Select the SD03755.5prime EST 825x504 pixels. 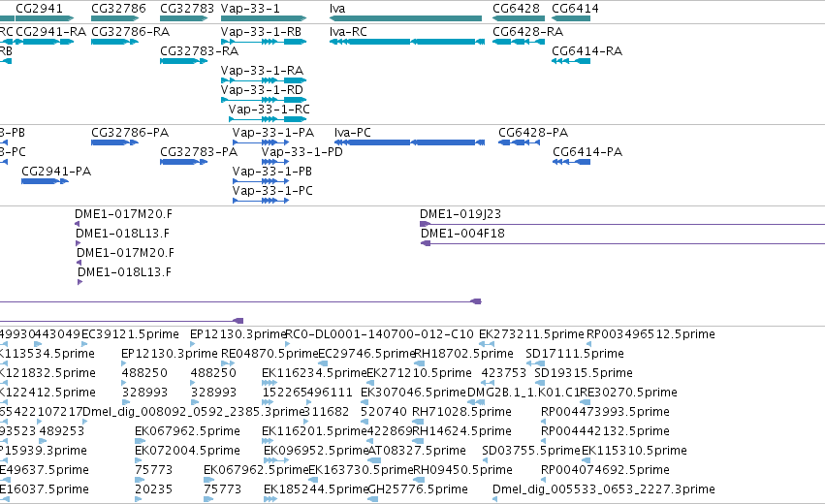(531, 451)
